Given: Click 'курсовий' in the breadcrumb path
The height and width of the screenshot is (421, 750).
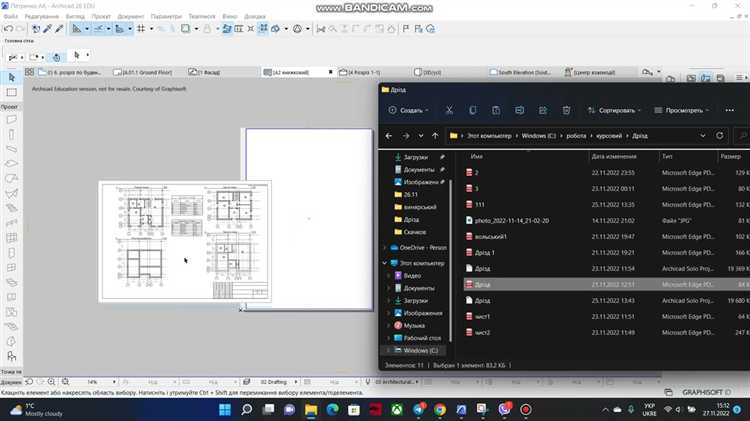Looking at the screenshot, I should coord(609,136).
